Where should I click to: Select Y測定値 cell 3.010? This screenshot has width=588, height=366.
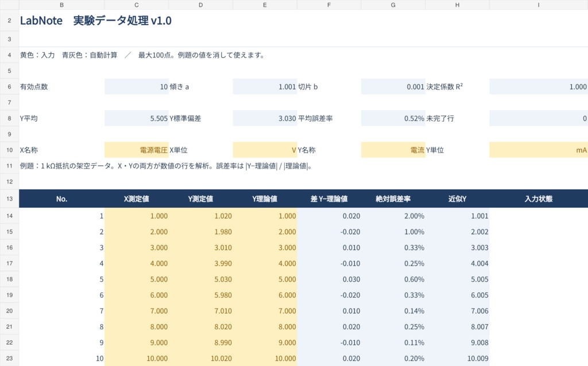(200, 247)
